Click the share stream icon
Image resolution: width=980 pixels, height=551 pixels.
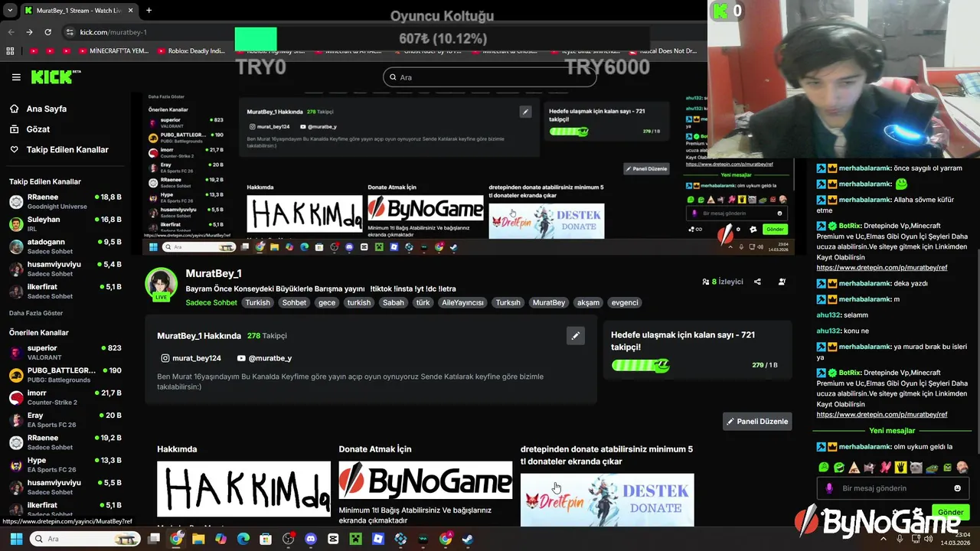click(757, 282)
